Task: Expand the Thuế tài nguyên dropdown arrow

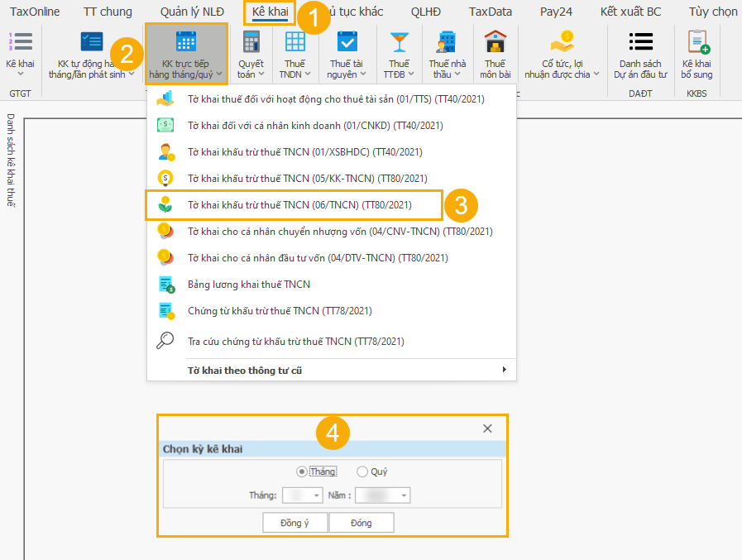Action: [x=363, y=74]
